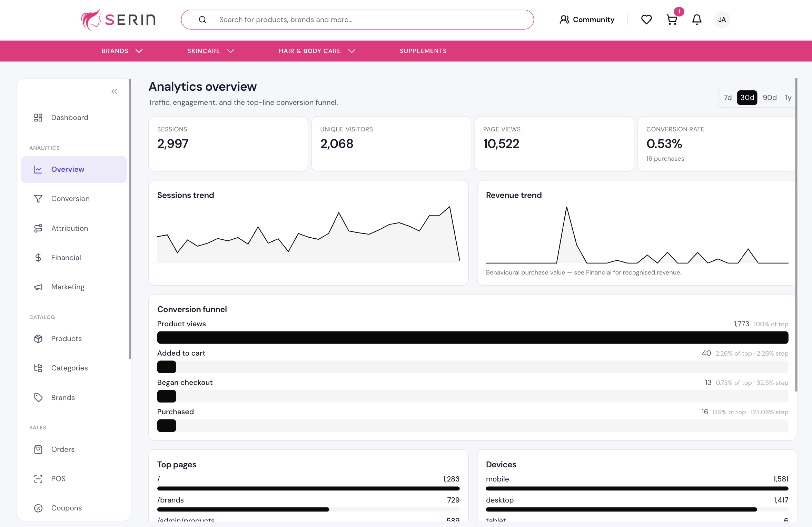Select the 30d time range

(x=747, y=98)
